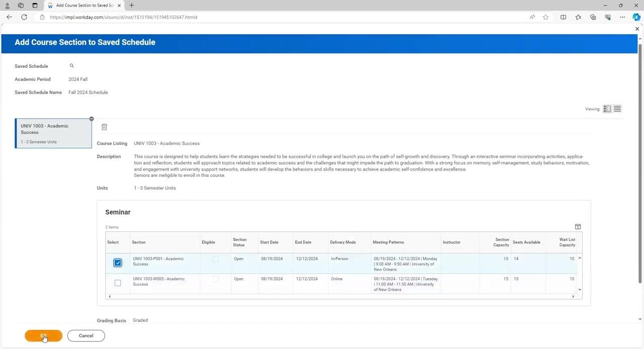Click the table's down scroll arrow
Viewport: 644px width, 349px height.
tap(580, 290)
